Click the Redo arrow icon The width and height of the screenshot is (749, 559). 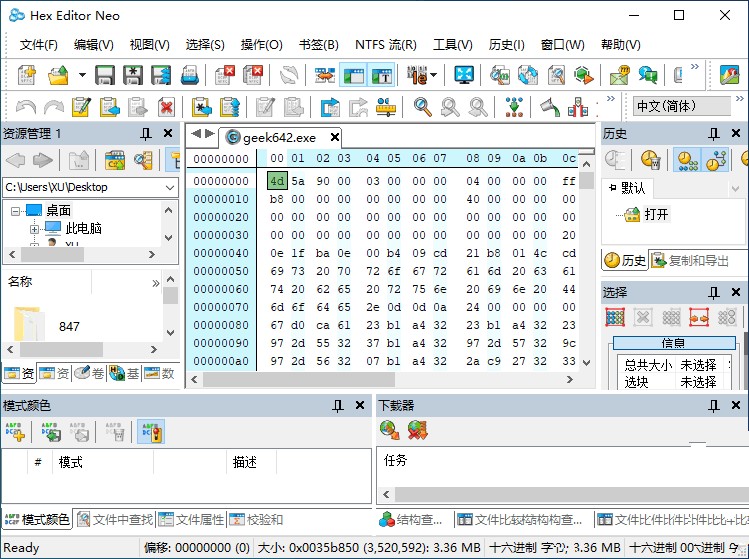point(54,107)
